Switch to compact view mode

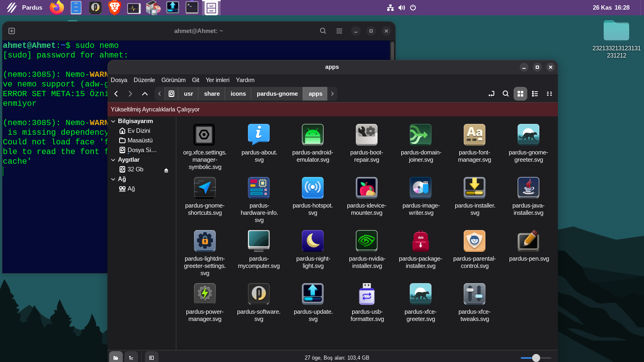549,94
